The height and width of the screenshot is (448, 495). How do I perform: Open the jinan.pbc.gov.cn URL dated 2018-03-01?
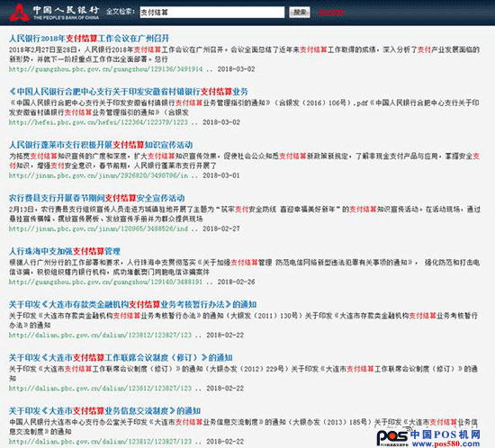[98, 175]
